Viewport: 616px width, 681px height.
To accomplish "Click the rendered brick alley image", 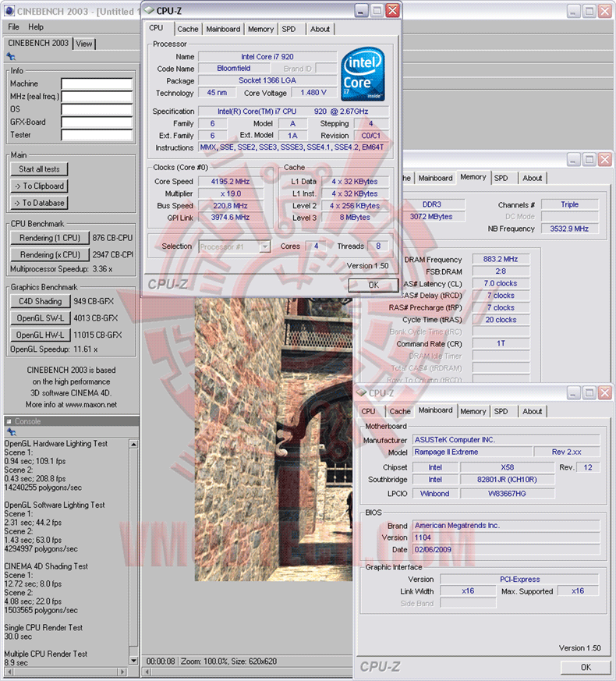I will (274, 438).
